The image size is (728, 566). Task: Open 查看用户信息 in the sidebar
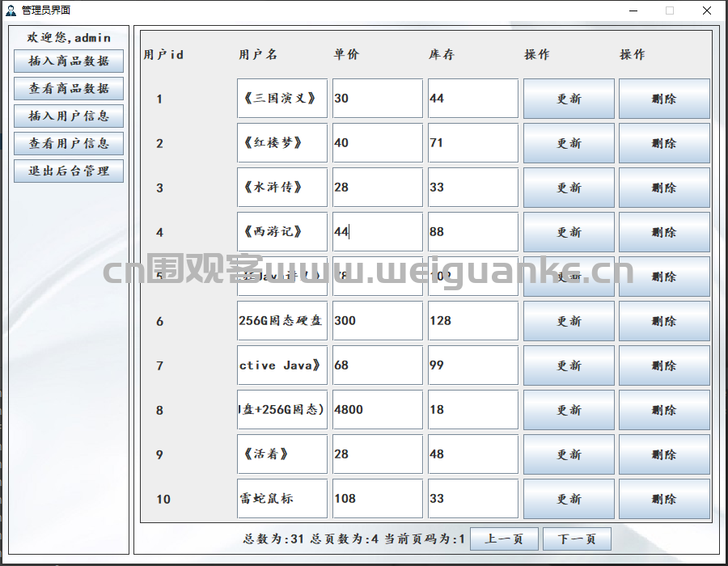[x=69, y=143]
